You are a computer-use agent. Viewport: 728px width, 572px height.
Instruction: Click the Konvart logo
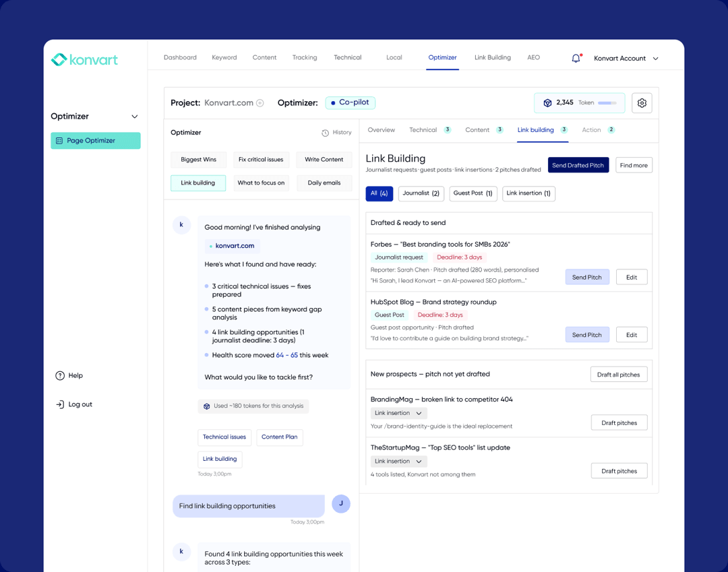tap(84, 60)
